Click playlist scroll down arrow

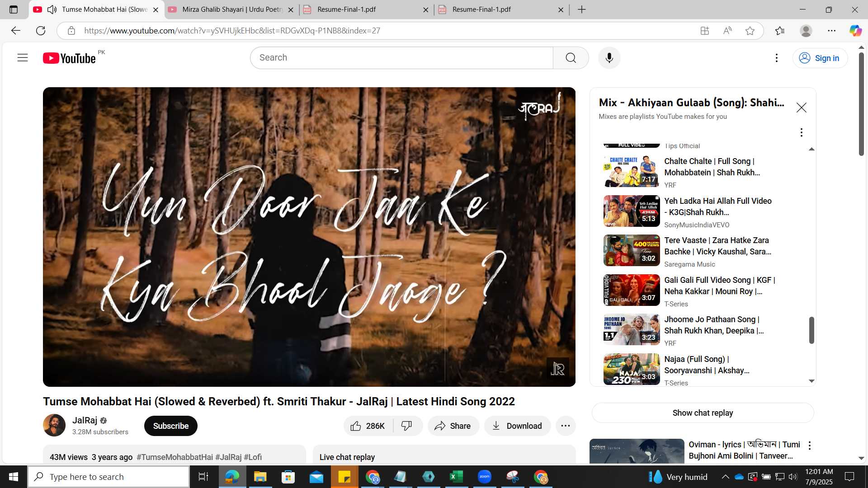coord(811,381)
